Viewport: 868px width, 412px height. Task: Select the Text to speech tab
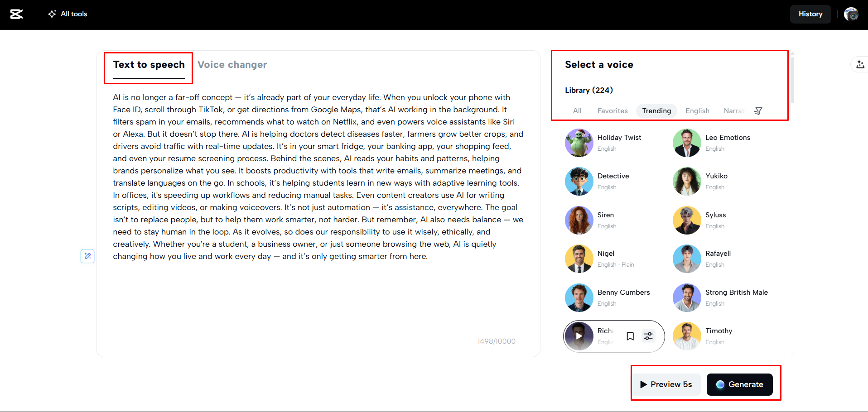point(149,65)
